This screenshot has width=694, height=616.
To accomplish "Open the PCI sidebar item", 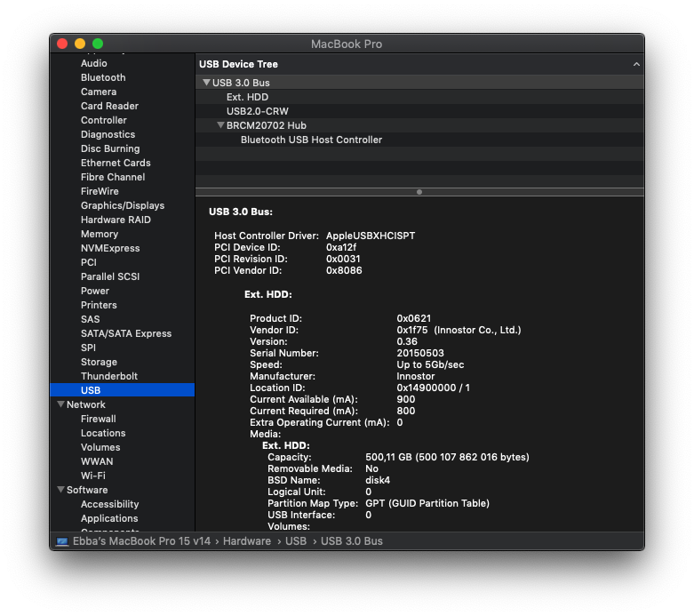I will (x=89, y=262).
